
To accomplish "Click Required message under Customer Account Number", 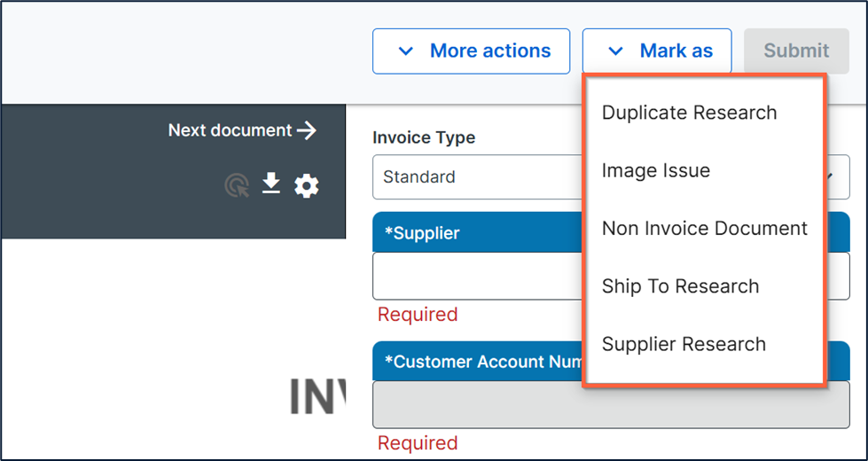I will click(x=418, y=442).
